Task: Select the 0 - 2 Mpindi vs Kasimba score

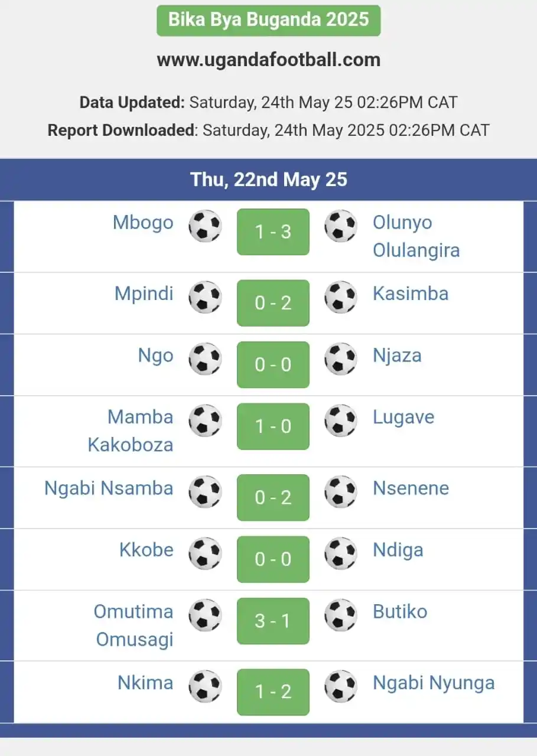Action: 273,302
